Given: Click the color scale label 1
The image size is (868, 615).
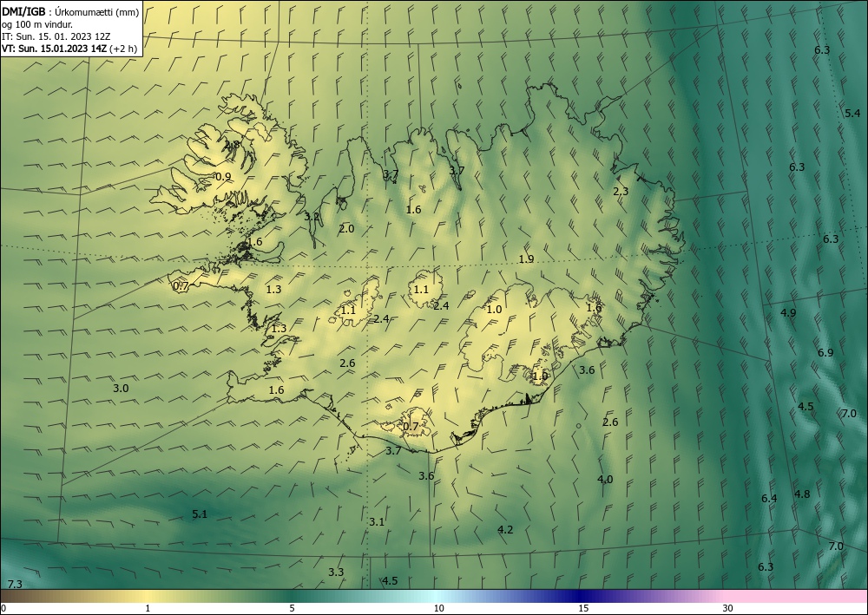Looking at the screenshot, I should tap(148, 608).
